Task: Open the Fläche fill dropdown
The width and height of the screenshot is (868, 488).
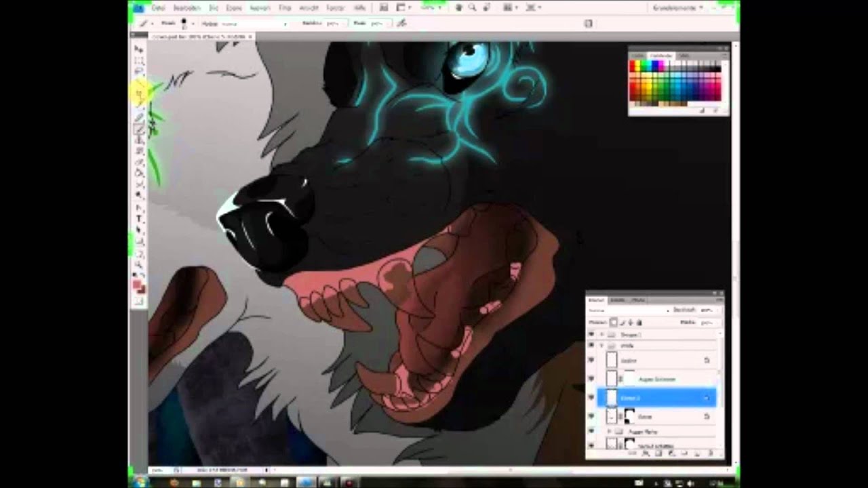Action: point(717,323)
